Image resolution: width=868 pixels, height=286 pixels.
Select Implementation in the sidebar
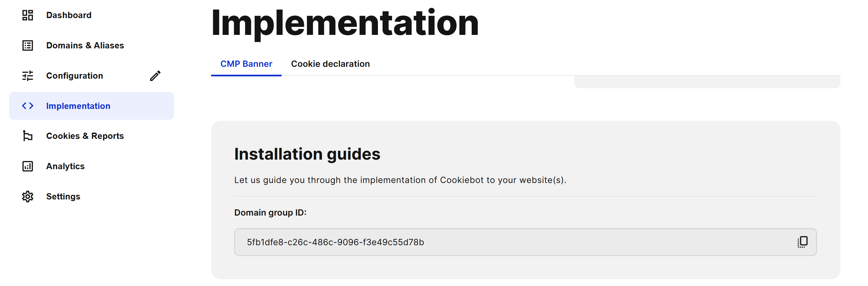[78, 106]
